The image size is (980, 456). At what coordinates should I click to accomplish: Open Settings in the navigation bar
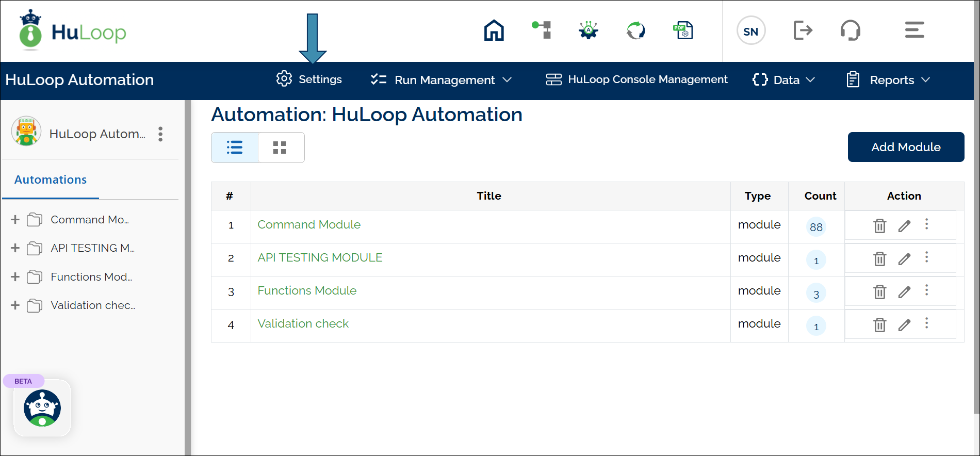pyautogui.click(x=309, y=79)
